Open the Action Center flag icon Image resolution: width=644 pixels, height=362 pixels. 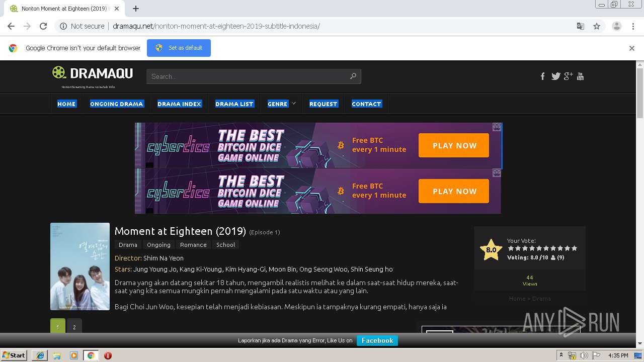[x=596, y=355]
